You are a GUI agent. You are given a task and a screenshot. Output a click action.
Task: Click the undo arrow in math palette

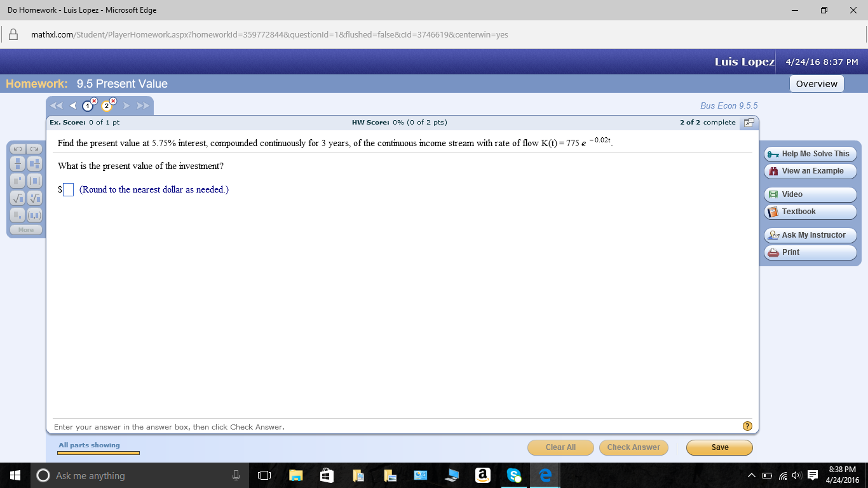pyautogui.click(x=18, y=149)
